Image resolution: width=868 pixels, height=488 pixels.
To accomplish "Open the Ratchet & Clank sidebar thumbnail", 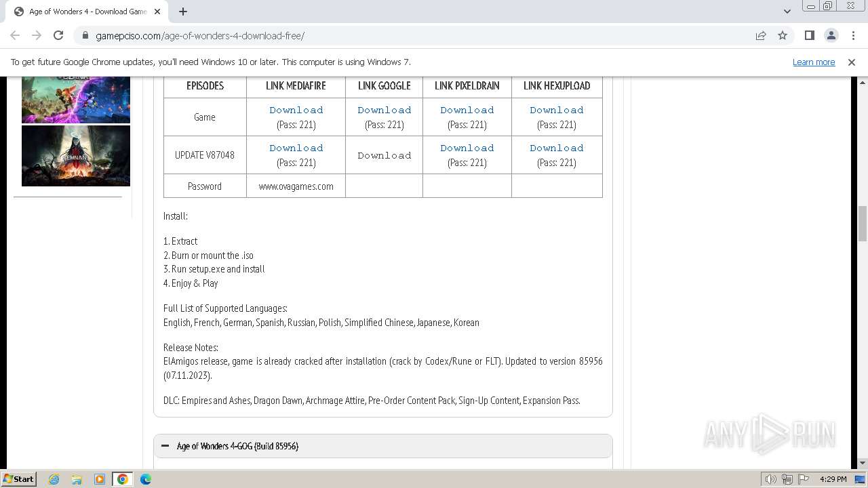I will (x=76, y=100).
